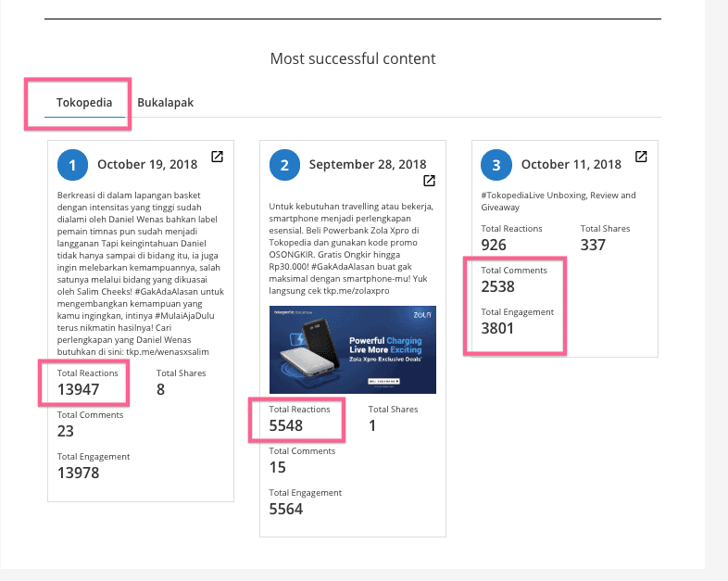Click the 337 Total Shares value
Screen dimensions: 728x581
click(593, 245)
